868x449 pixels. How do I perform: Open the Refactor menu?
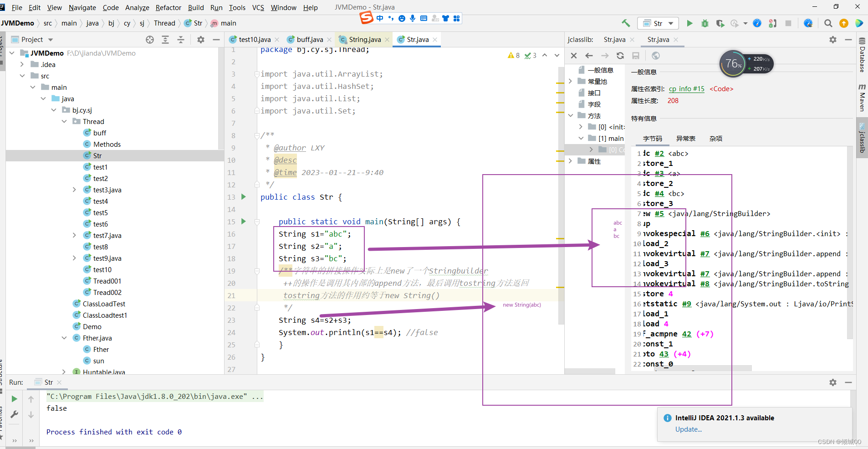(168, 8)
